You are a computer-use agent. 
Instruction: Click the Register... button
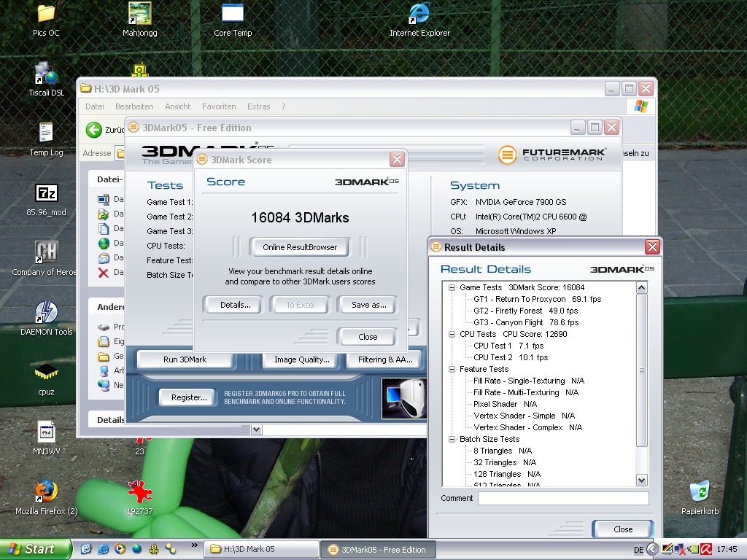(189, 397)
